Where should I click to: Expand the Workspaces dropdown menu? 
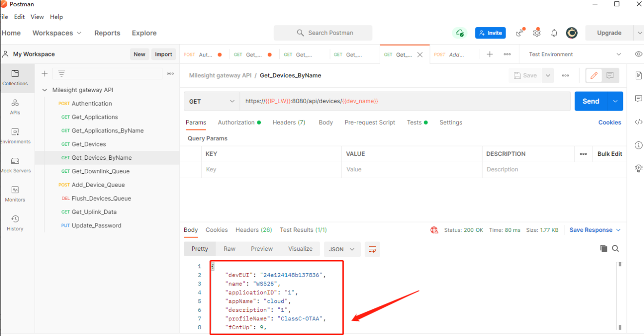(57, 33)
